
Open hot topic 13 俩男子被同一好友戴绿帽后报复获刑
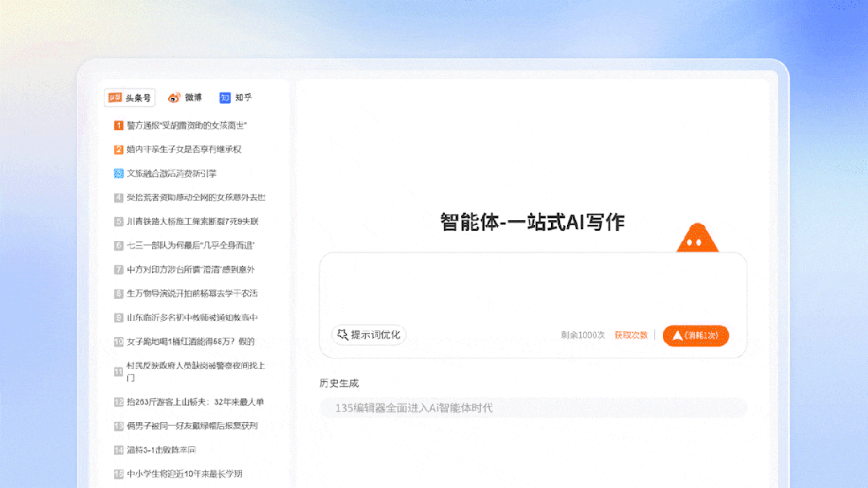[x=192, y=426]
